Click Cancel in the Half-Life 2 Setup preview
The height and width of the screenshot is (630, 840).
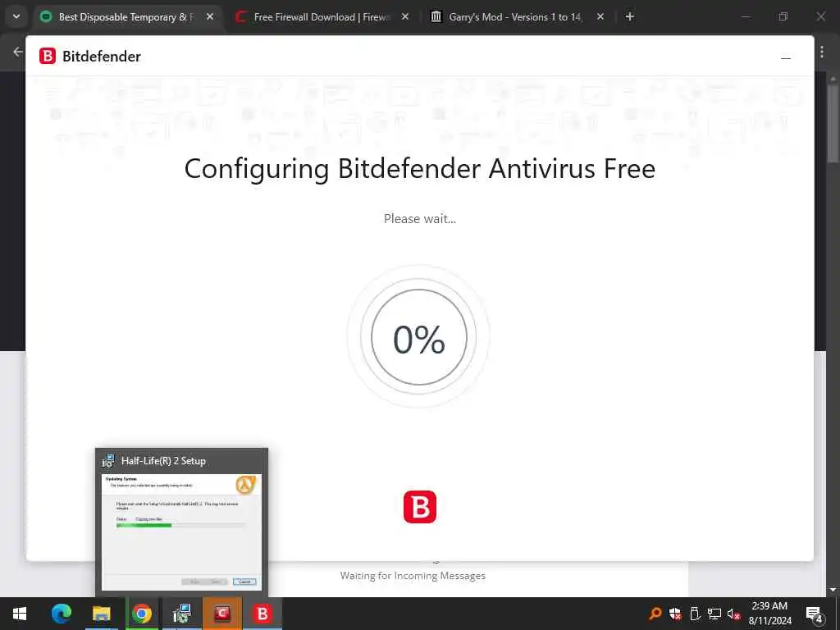(x=244, y=582)
